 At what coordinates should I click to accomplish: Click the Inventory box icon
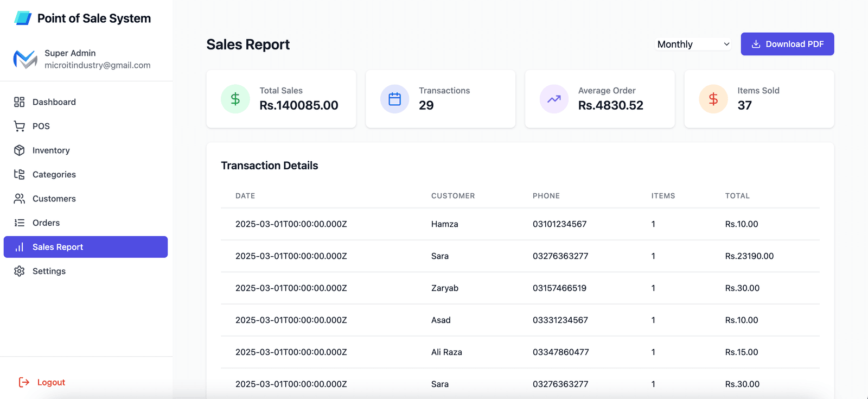20,150
